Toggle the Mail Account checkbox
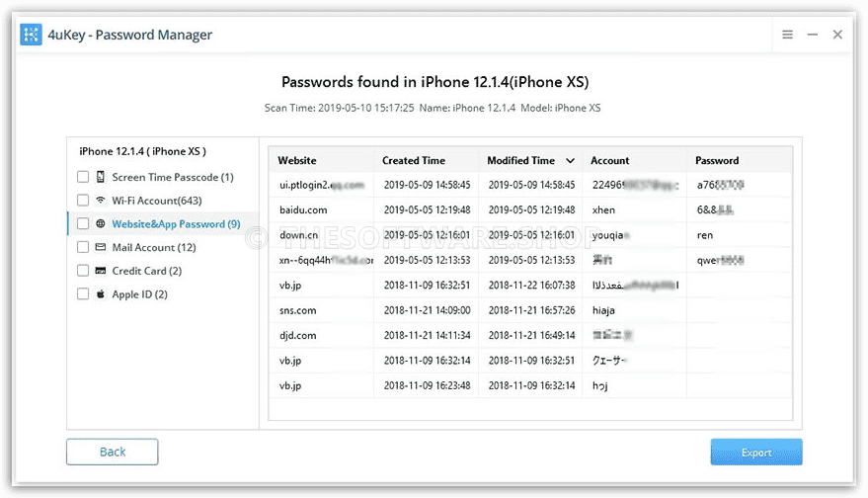Viewport: 868px width, 498px height. (83, 247)
